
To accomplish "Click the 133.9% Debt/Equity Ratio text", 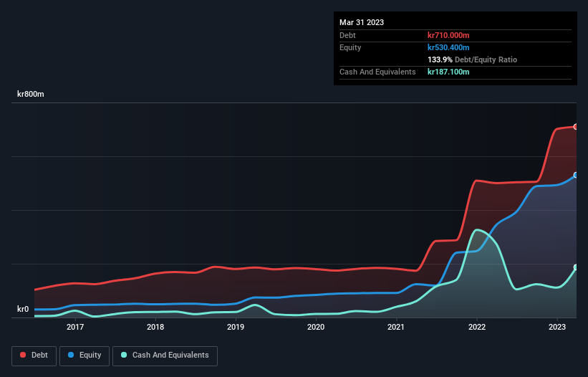I will point(472,59).
